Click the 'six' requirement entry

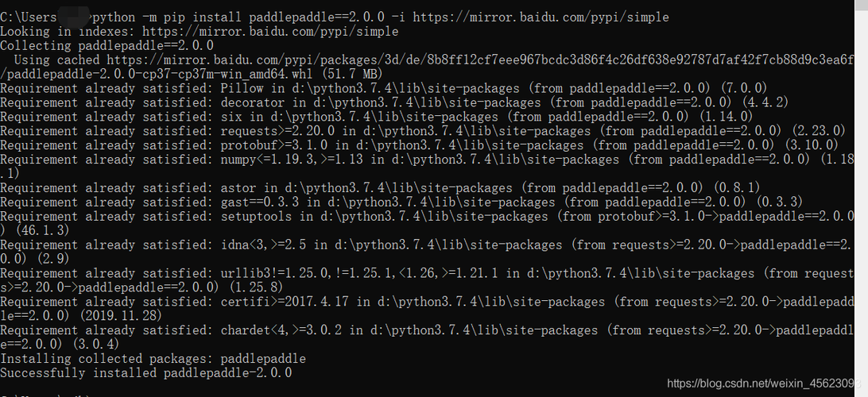click(x=231, y=117)
